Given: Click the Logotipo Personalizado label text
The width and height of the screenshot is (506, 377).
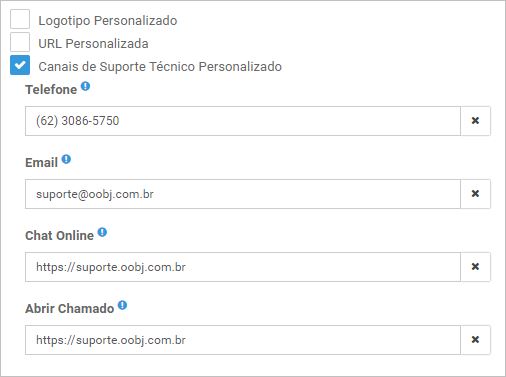Looking at the screenshot, I should [108, 21].
